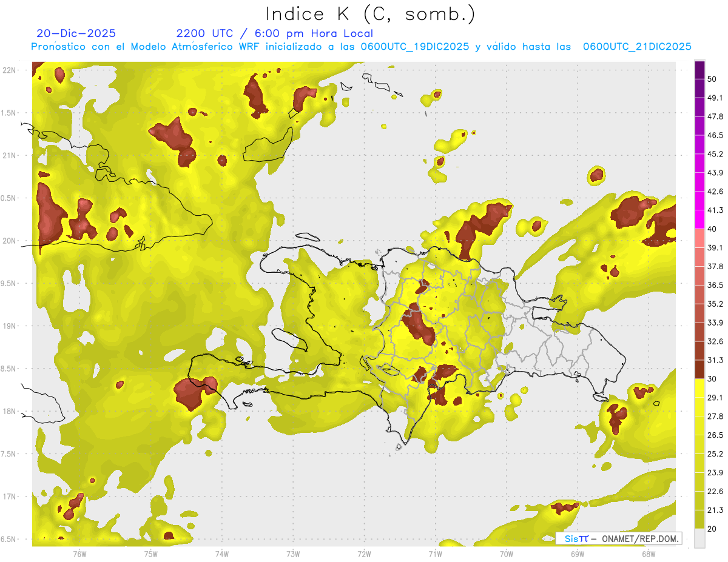Select the date text '20-Dic-2025'
728x562 pixels.
point(76,33)
